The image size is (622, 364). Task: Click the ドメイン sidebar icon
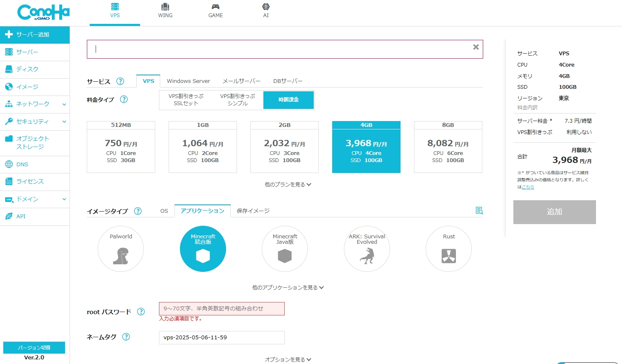coord(9,199)
